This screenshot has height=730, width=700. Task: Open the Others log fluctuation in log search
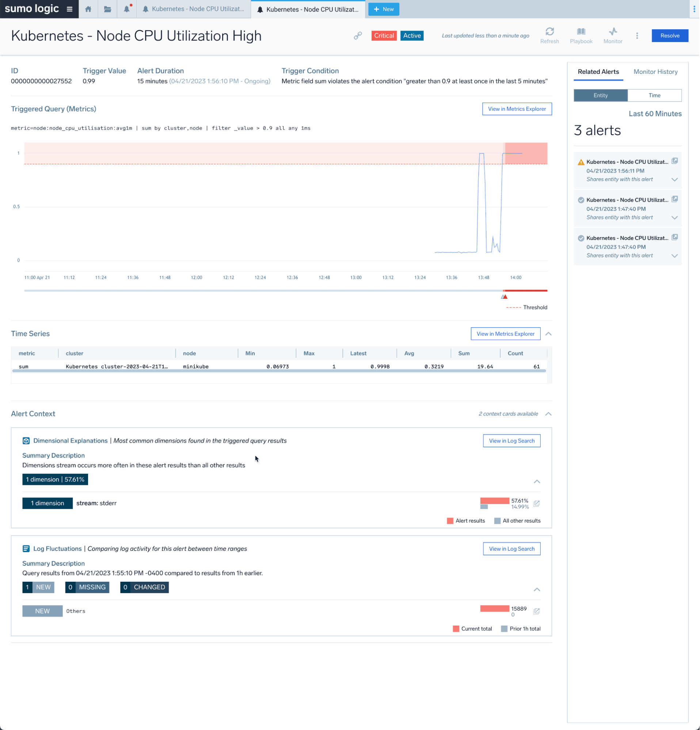[x=537, y=612]
